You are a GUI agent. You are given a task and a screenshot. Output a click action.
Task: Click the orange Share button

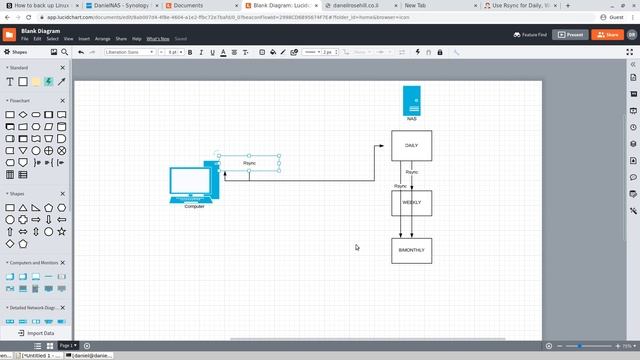[607, 35]
